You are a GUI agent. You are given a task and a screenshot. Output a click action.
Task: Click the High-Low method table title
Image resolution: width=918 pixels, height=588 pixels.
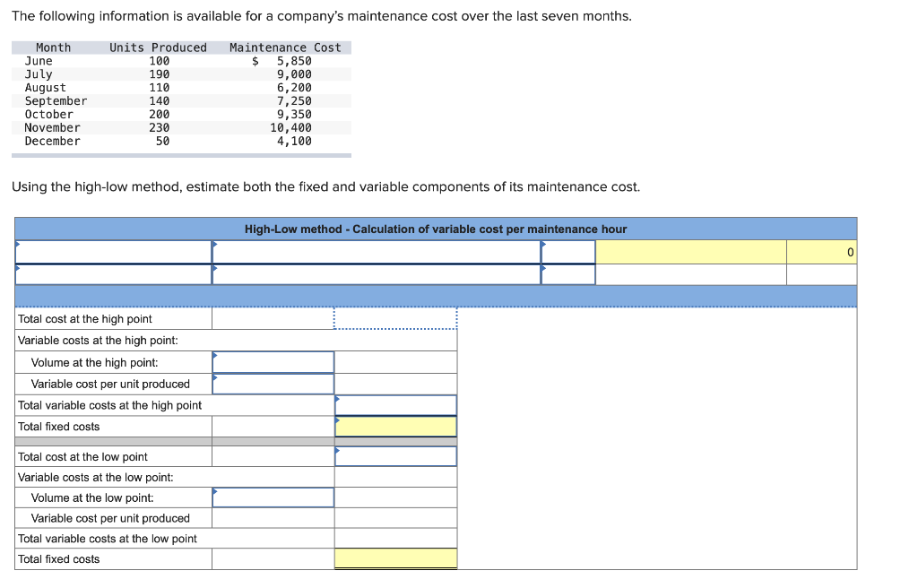[x=436, y=229]
